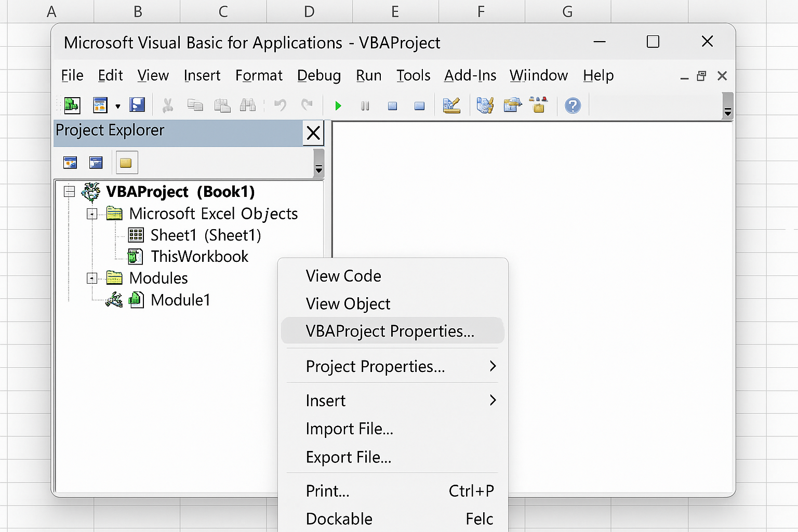Toggle Design Mode with the ruler-and-pencil icon
This screenshot has height=532, width=798.
tap(451, 105)
